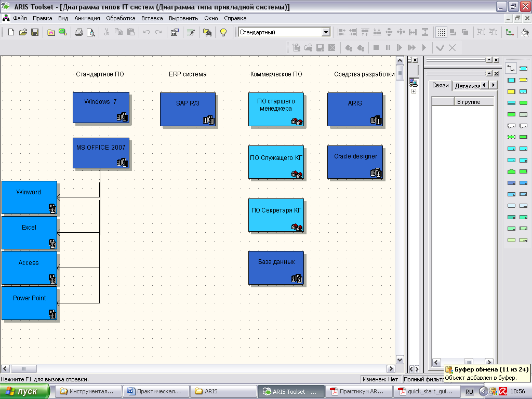The width and height of the screenshot is (532, 399).
Task: Open the Справка menu
Action: (x=235, y=18)
